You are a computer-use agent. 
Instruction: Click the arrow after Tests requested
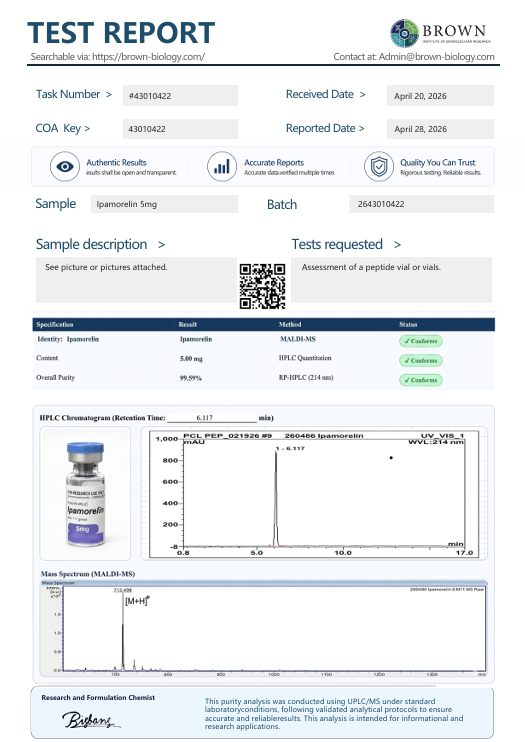pos(398,245)
